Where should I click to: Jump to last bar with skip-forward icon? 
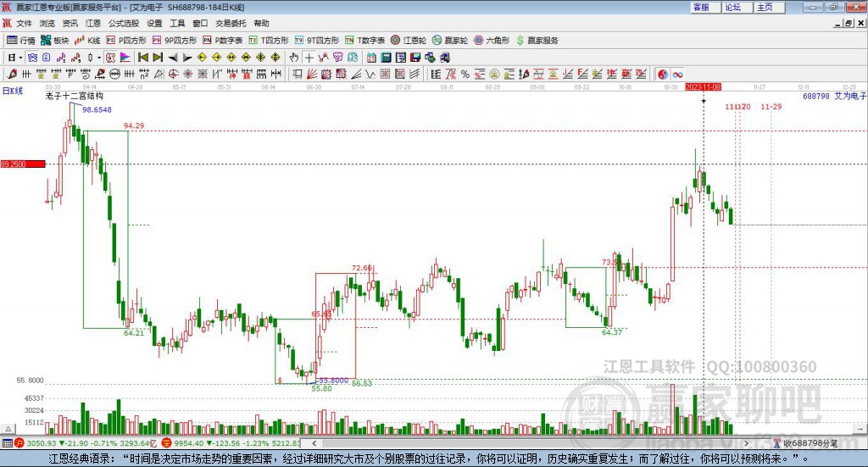tap(158, 58)
